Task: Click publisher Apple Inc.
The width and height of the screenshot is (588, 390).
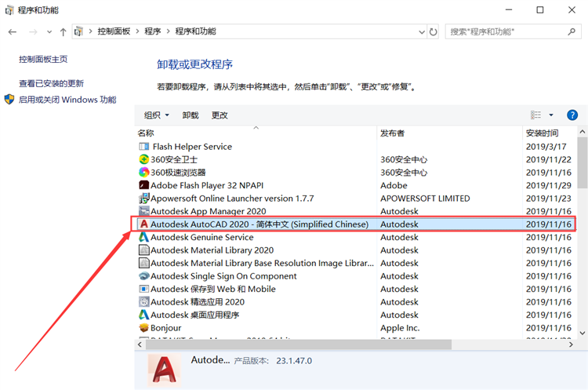Action: click(x=400, y=328)
